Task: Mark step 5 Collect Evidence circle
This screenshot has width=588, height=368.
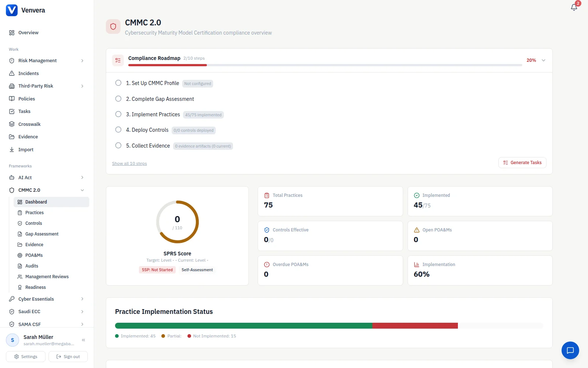Action: (x=118, y=145)
